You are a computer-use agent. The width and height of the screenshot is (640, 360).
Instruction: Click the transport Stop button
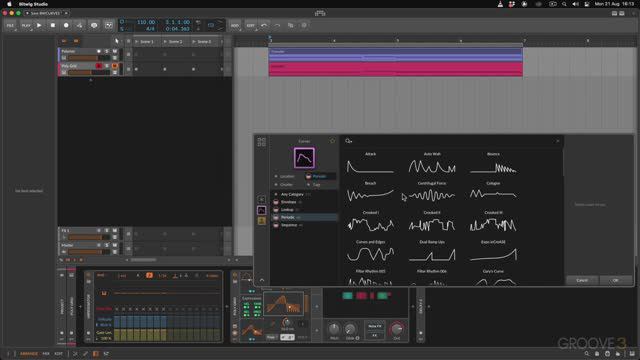53,25
